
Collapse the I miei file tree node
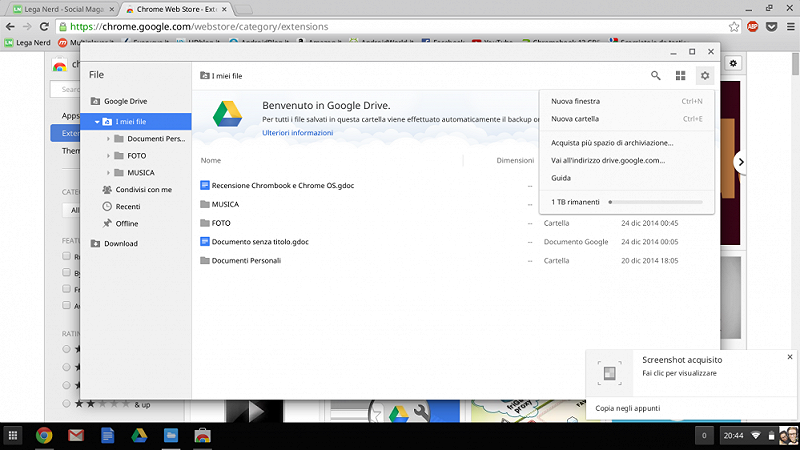click(97, 122)
